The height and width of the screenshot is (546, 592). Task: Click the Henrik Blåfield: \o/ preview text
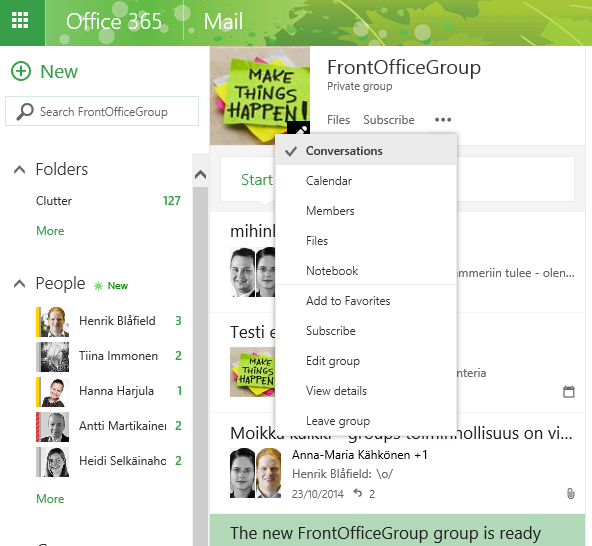pyautogui.click(x=342, y=474)
